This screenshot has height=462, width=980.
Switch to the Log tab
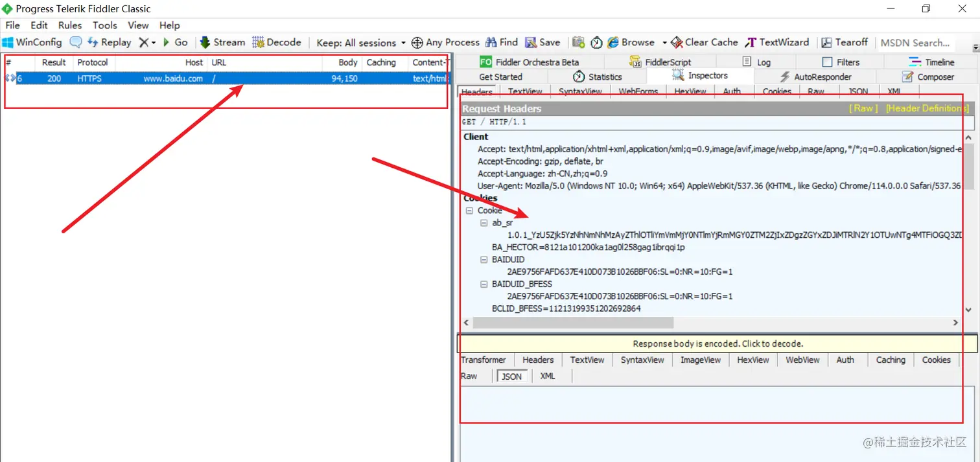point(756,62)
